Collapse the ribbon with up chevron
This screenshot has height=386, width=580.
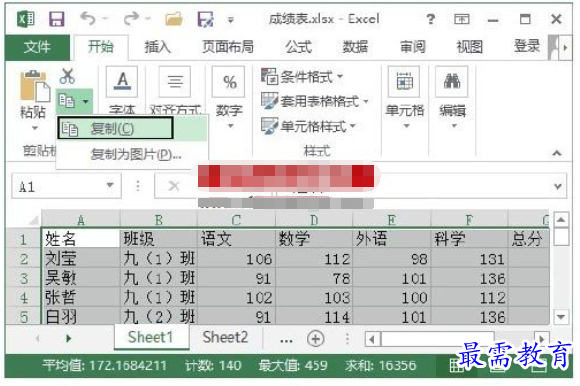tap(557, 153)
